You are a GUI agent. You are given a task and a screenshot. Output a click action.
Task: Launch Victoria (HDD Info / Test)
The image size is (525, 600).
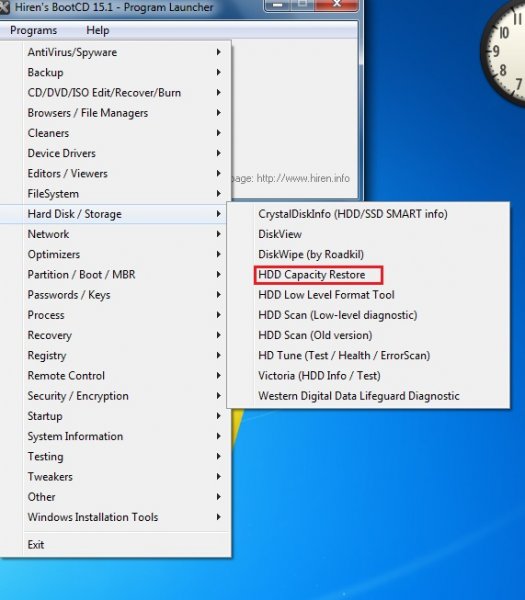click(x=368, y=376)
